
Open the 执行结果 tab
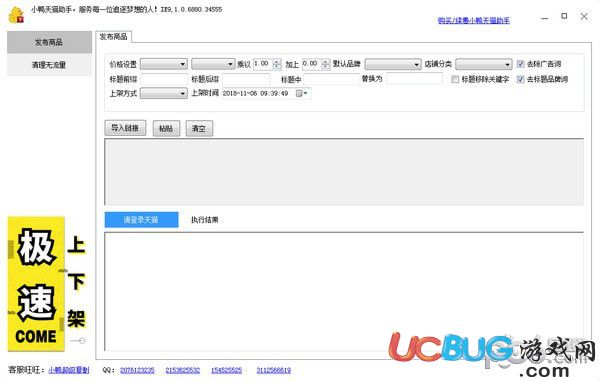(205, 220)
